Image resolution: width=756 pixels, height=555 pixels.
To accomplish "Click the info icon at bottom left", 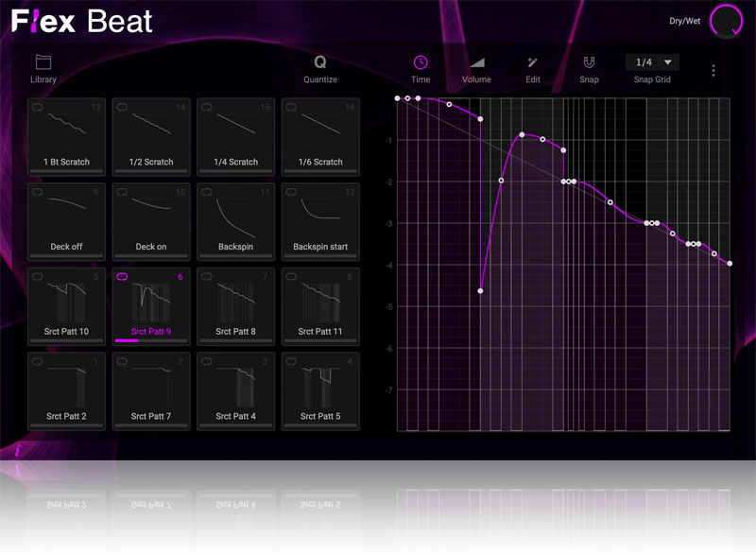I will pyautogui.click(x=16, y=450).
